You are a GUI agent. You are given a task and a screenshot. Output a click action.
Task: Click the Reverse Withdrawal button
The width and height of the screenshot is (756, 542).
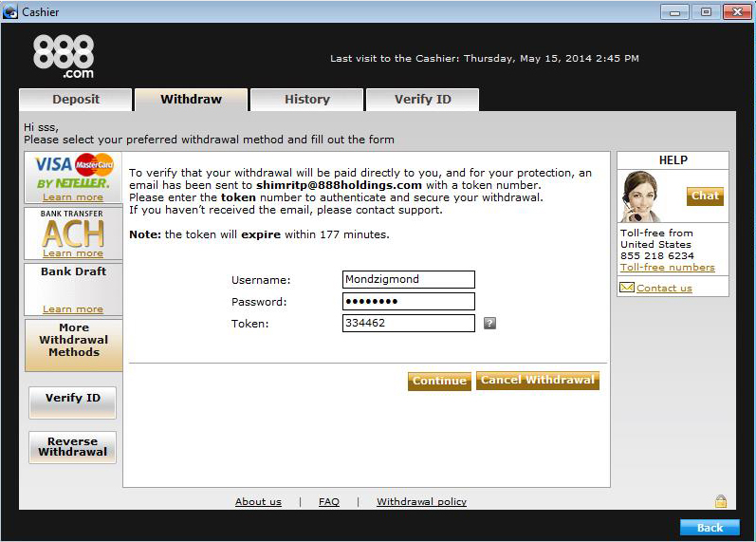click(x=73, y=447)
